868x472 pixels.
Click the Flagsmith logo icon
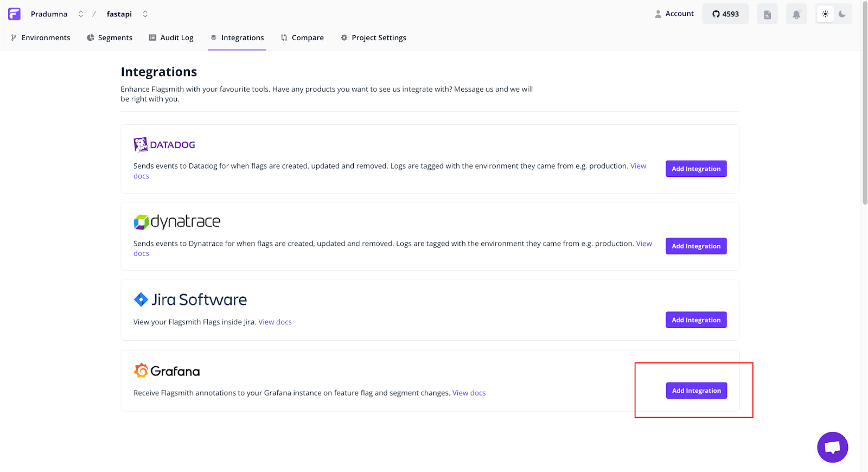tap(15, 14)
